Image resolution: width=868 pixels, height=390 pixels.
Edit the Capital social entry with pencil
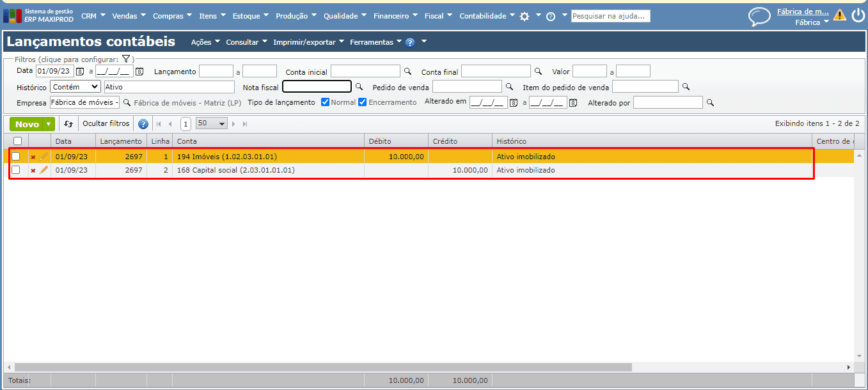pos(43,170)
